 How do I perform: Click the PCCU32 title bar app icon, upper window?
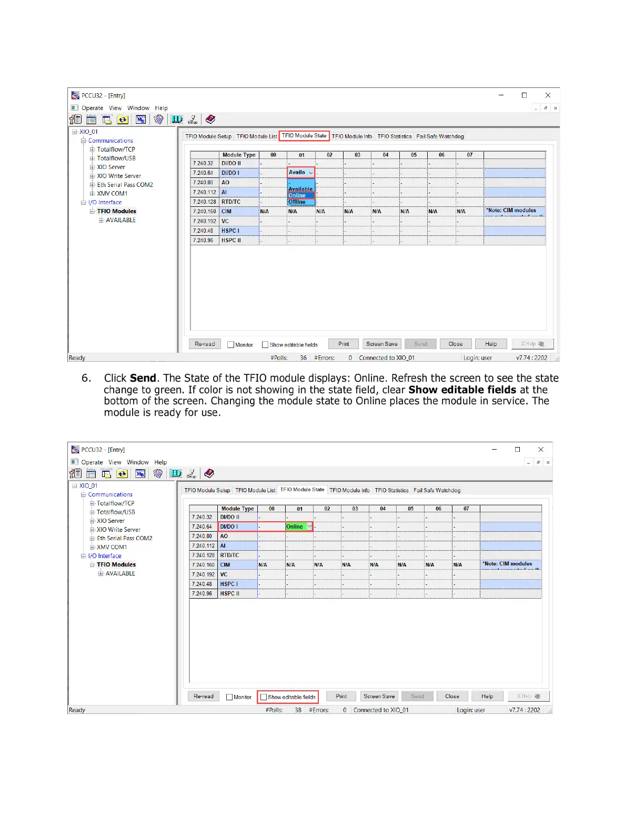(x=75, y=95)
